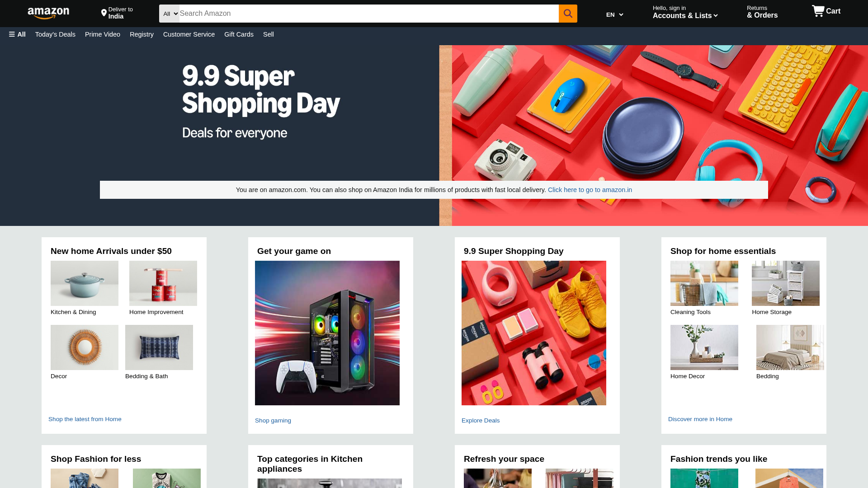Follow the Explore Deals link
Viewport: 868px width, 488px height.
pos(481,421)
